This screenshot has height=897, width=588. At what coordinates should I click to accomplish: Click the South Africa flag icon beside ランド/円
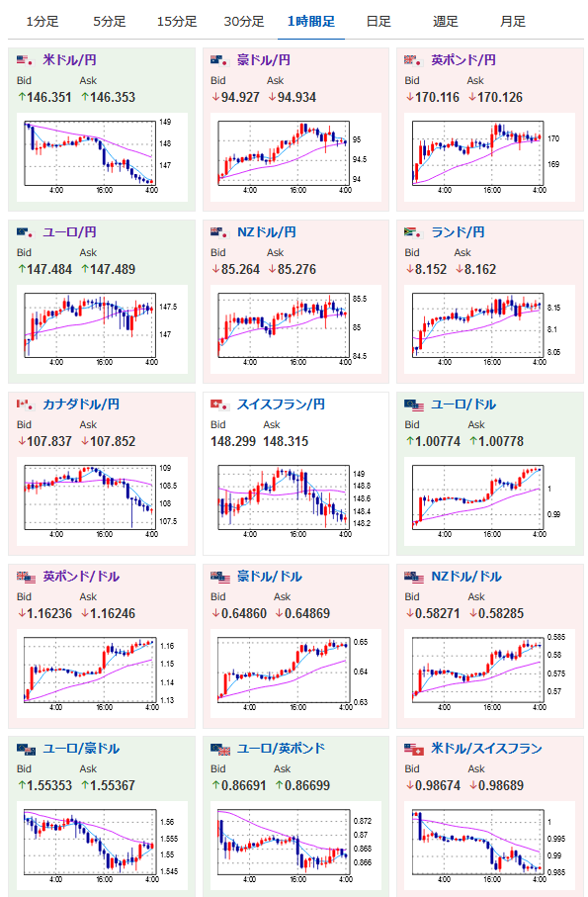pos(414,232)
